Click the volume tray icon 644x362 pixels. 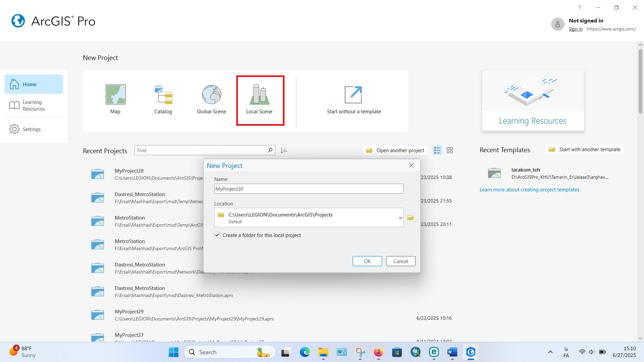click(x=592, y=352)
